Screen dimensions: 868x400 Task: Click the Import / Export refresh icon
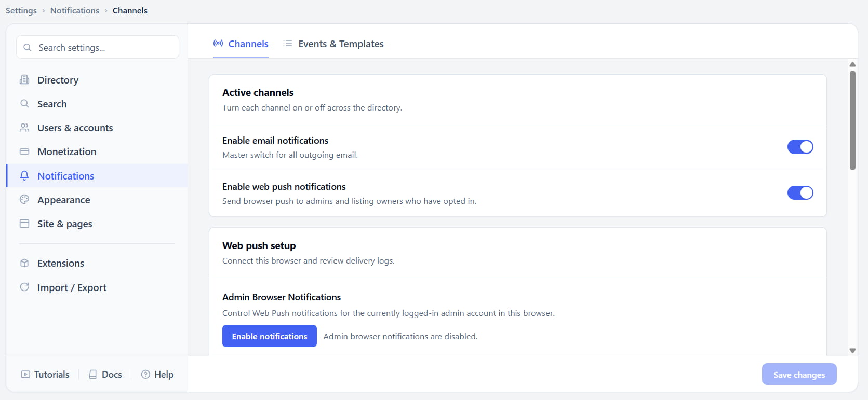tap(24, 287)
